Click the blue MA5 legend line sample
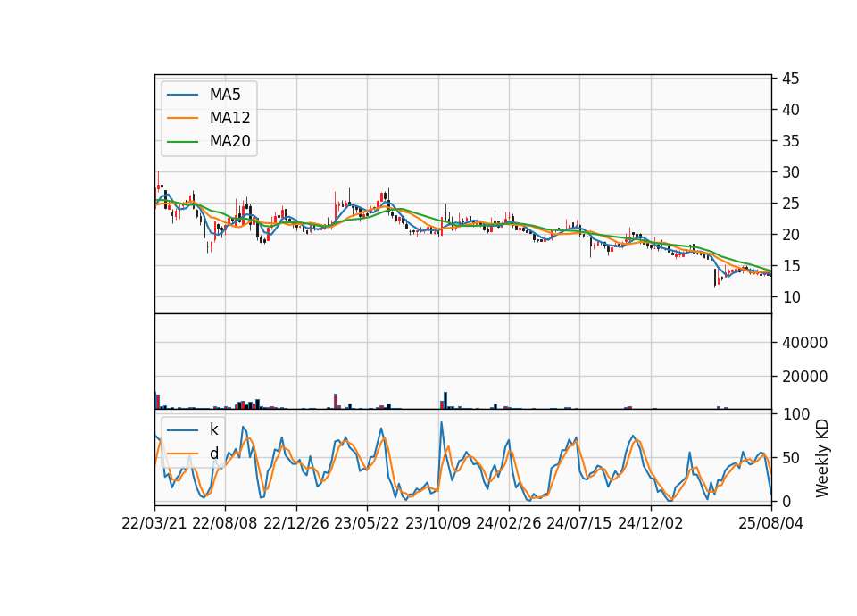Viewport: 857px width, 616px height. click(182, 95)
